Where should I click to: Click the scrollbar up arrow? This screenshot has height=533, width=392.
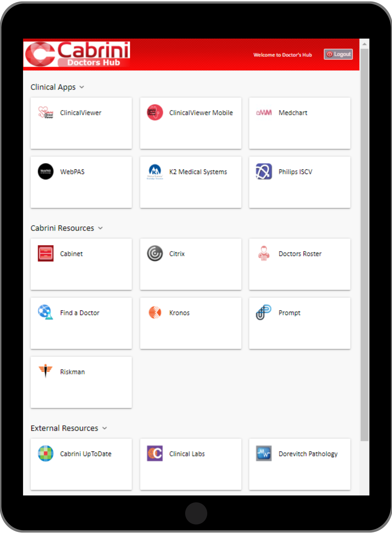[x=364, y=44]
